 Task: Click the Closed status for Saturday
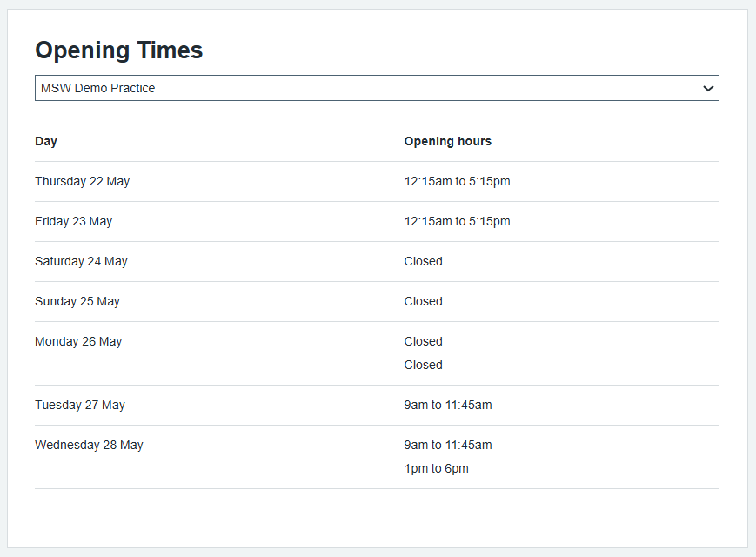tap(423, 261)
